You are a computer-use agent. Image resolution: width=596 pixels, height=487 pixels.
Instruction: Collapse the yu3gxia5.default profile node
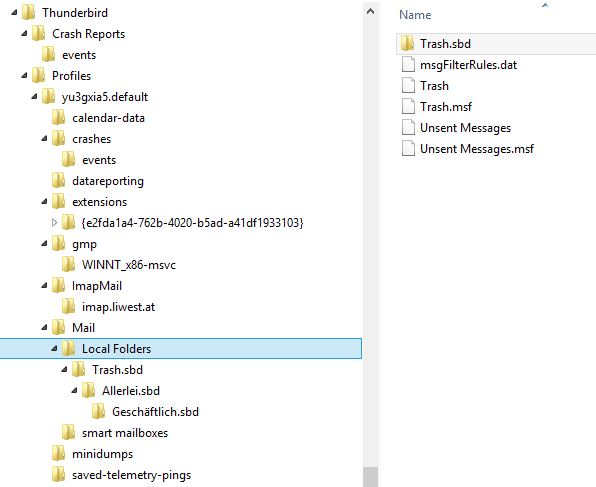click(x=35, y=96)
